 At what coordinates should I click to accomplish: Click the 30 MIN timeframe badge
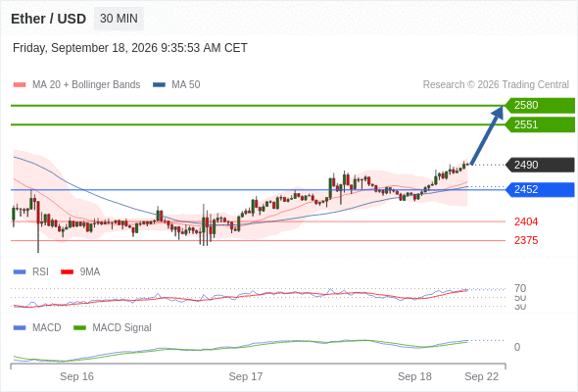tap(119, 19)
